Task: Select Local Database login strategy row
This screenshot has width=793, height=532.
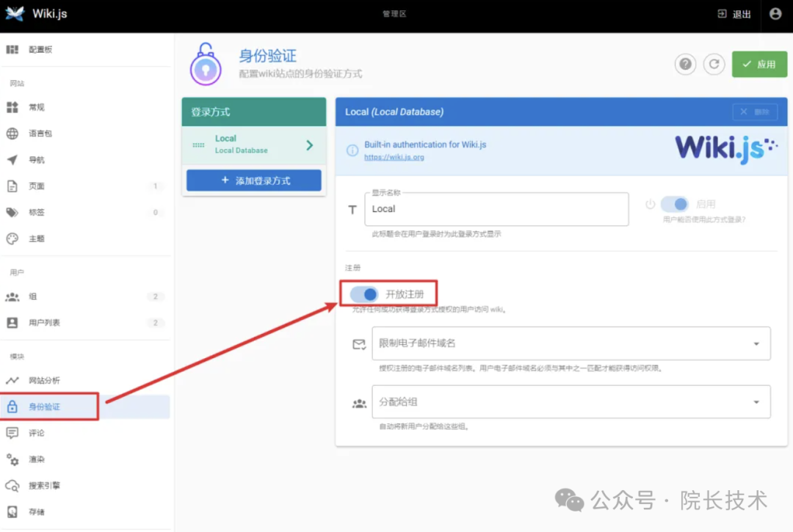Action: tap(254, 145)
